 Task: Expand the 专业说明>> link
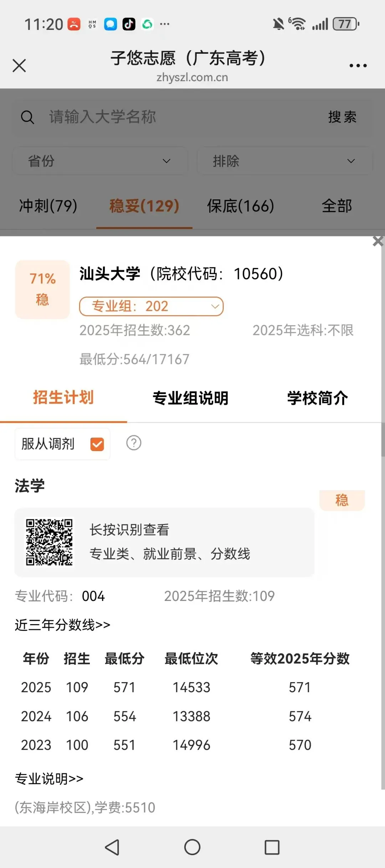(x=49, y=779)
